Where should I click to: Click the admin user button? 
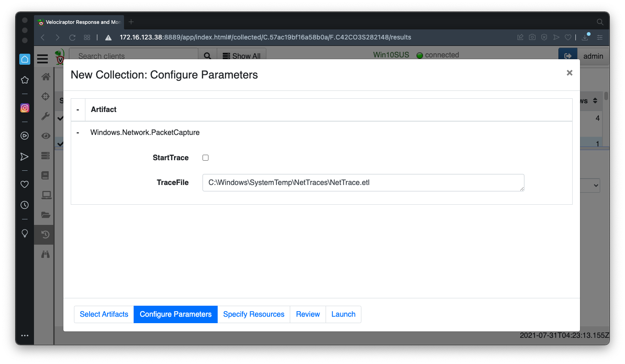point(593,56)
